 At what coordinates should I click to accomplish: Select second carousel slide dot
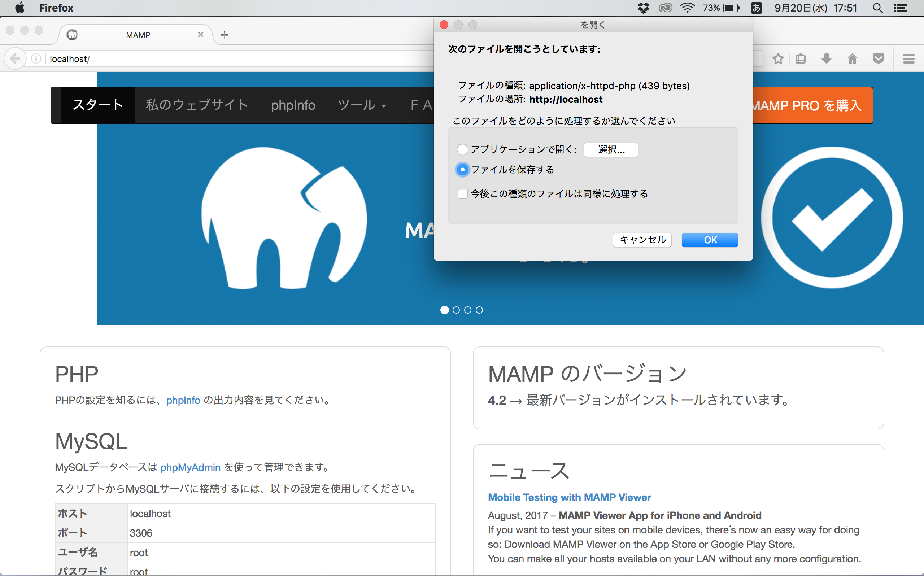456,310
